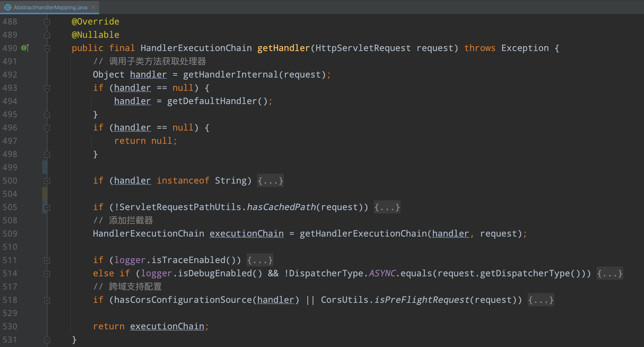This screenshot has width=644, height=347.
Task: Click the fold end marker on line 531
Action: (x=47, y=340)
